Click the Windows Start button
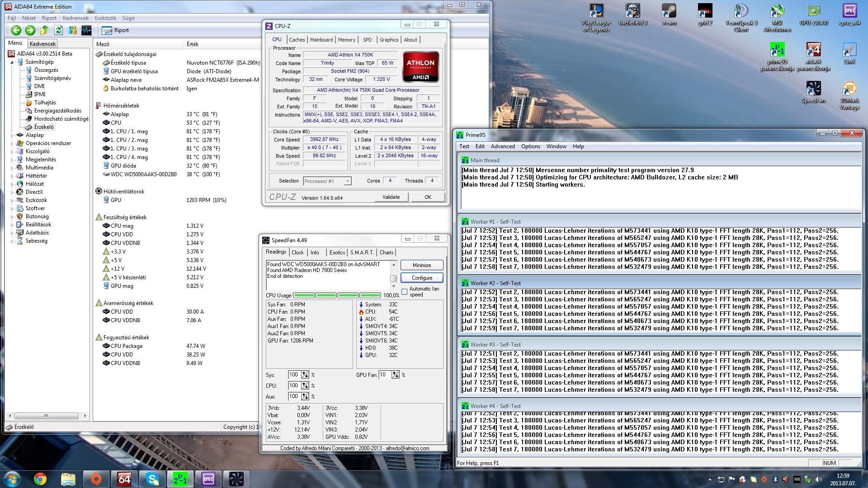 tap(12, 479)
